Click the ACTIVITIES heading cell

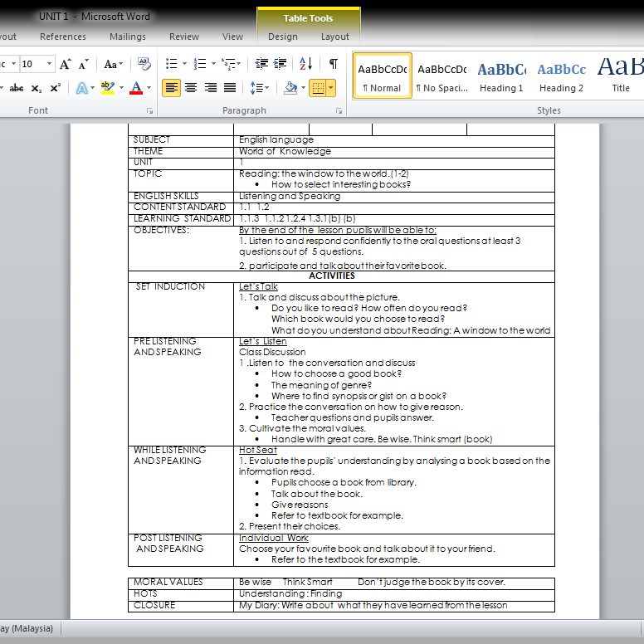341,276
